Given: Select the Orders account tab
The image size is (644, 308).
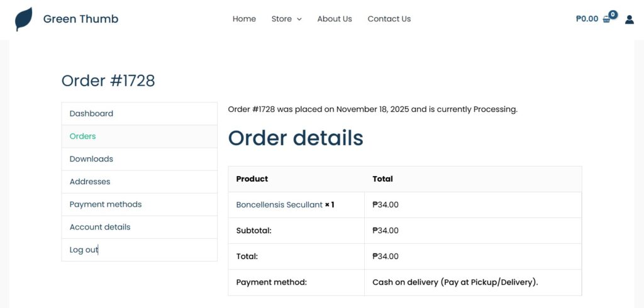Looking at the screenshot, I should (x=82, y=136).
